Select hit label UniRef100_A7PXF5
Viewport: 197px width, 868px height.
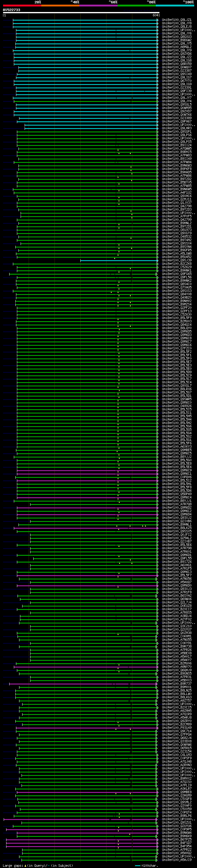click(177, 217)
